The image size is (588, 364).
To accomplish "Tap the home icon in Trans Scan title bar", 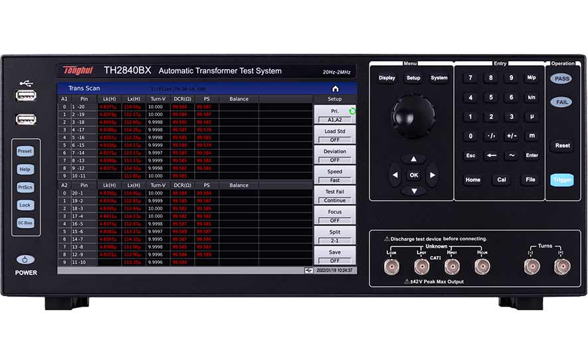I will 336,89.
